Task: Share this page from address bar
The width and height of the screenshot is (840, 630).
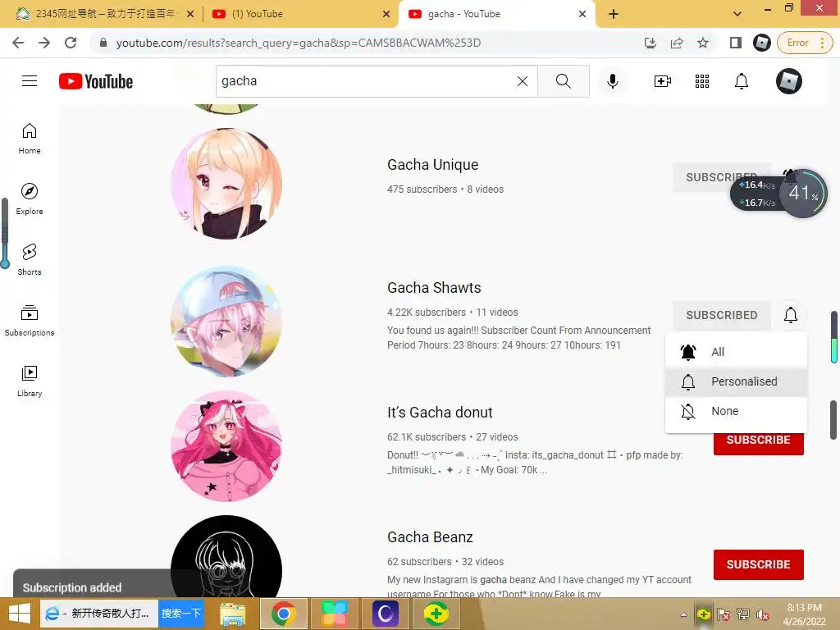Action: pyautogui.click(x=677, y=43)
